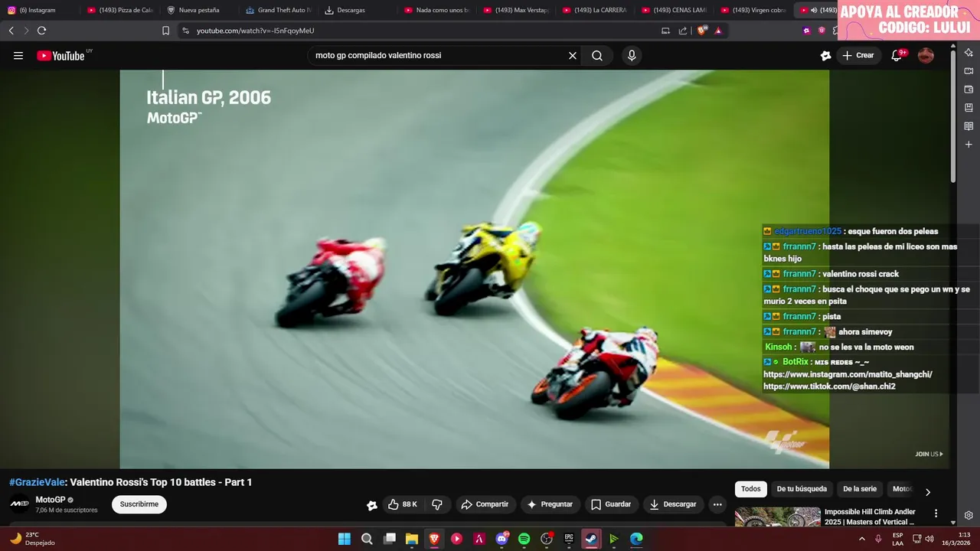Bookmark this page in Brave
The height and width of the screenshot is (551, 980).
coord(165,31)
